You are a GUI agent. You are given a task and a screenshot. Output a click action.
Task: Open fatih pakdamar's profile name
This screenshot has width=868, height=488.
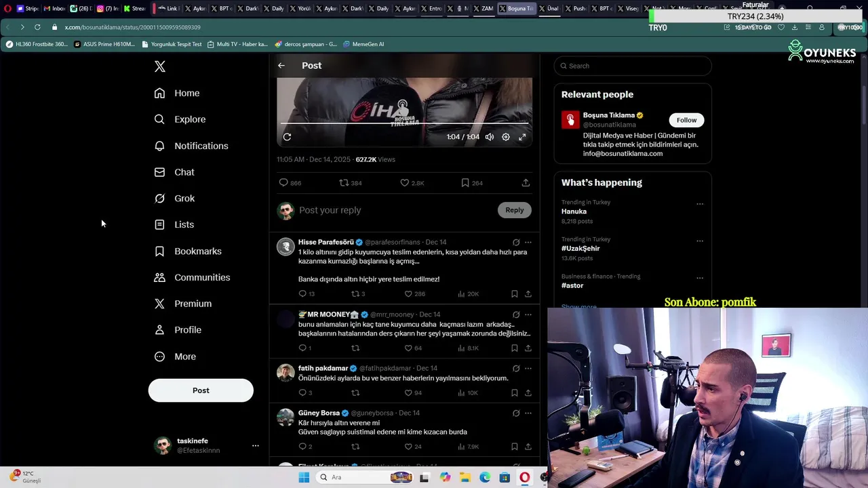point(323,368)
